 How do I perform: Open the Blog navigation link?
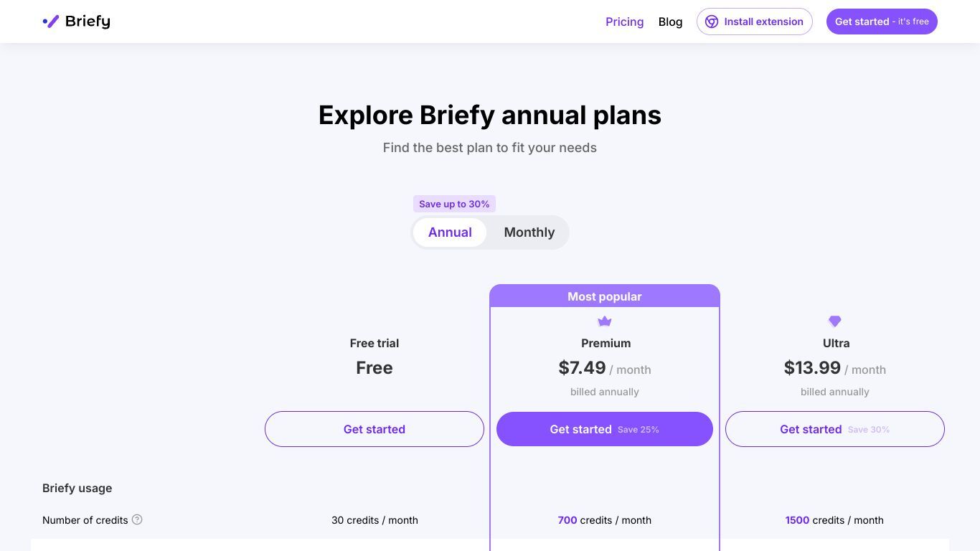pos(670,22)
